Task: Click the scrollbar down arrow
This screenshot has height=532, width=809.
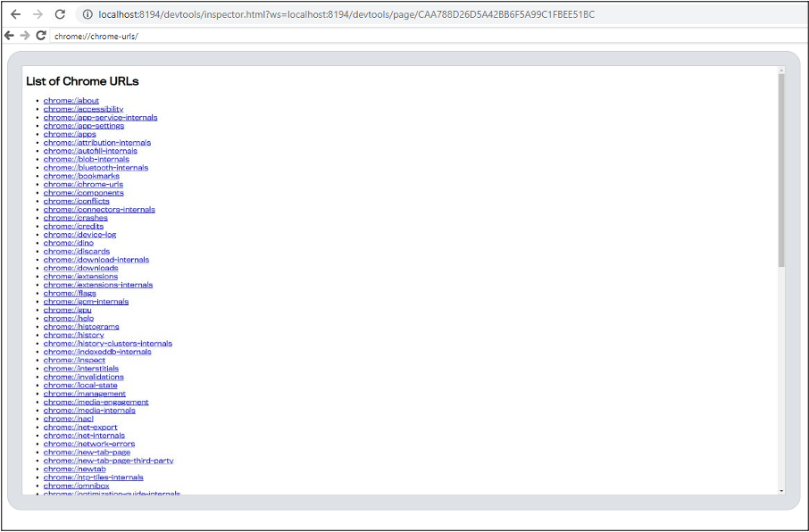Action: [x=781, y=491]
